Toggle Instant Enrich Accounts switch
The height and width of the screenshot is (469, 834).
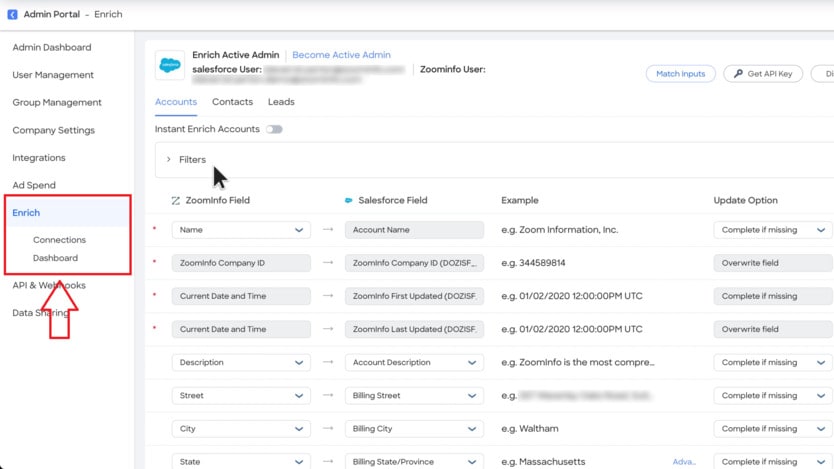274,129
